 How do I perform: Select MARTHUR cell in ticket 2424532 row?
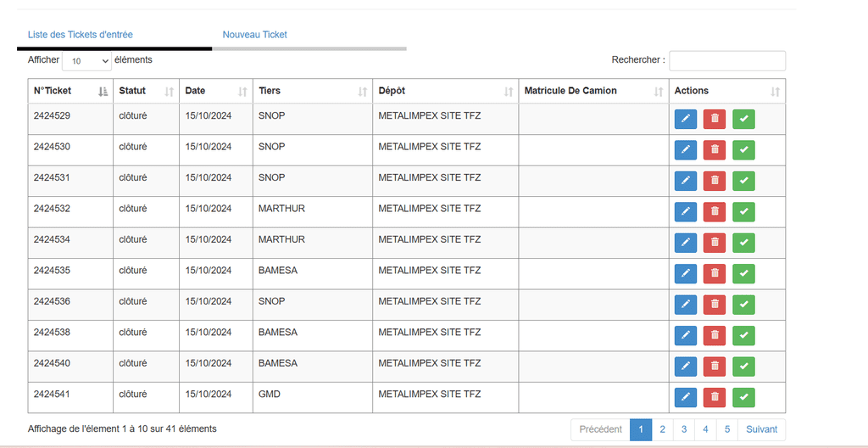click(313, 212)
